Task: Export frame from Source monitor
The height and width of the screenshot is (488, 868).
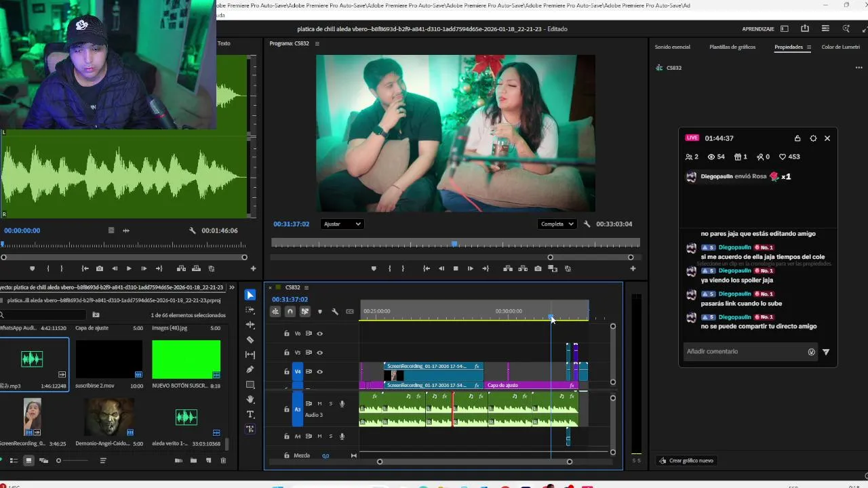Action: 100,268
